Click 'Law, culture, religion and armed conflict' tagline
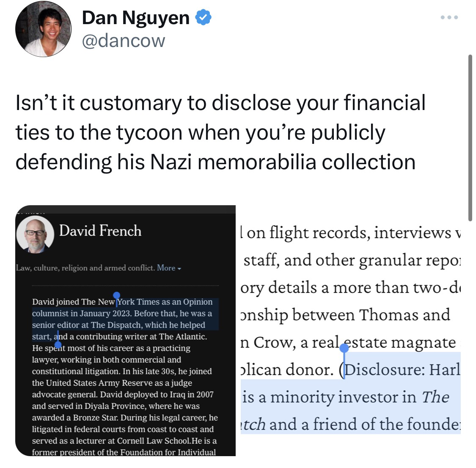 point(85,268)
